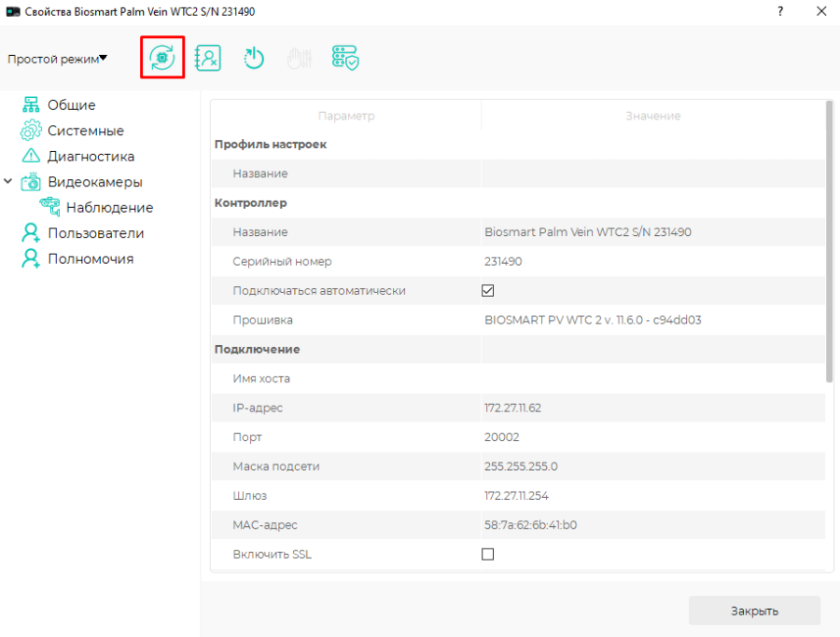The width and height of the screenshot is (840, 637).
Task: Click the greyed palm sensor settings icon
Action: coord(299,59)
